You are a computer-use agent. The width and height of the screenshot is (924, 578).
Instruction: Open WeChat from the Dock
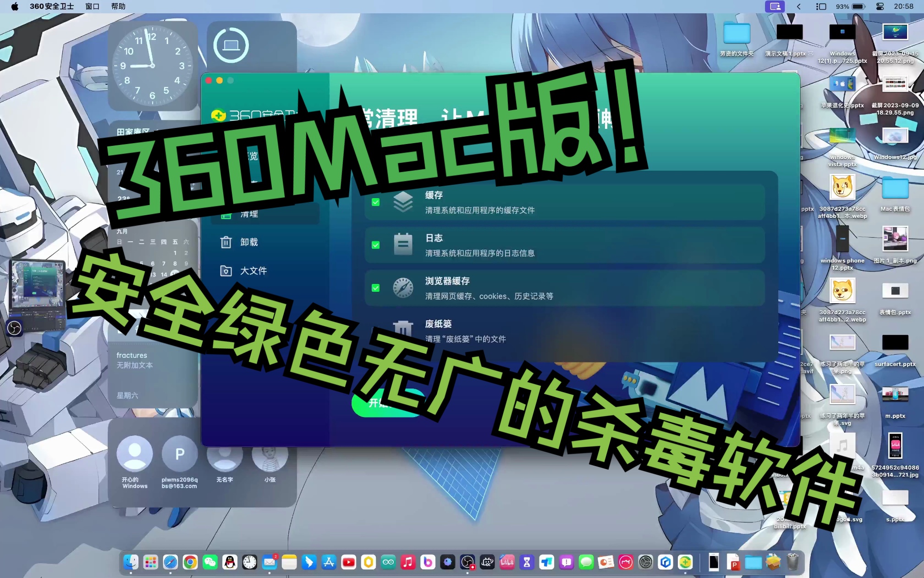coord(210,562)
